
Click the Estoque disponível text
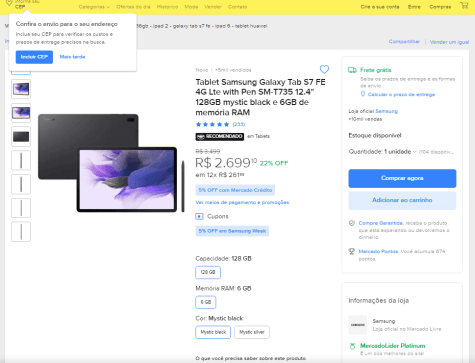(375, 135)
